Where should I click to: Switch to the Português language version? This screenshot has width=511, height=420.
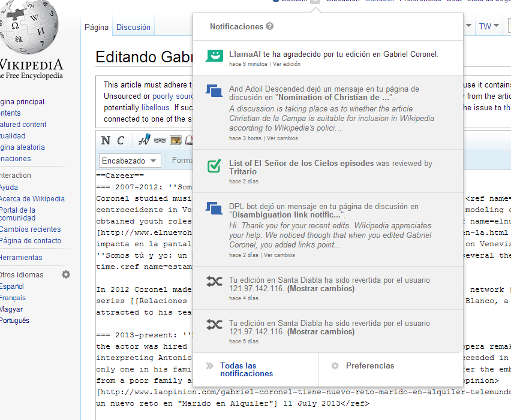tap(14, 321)
